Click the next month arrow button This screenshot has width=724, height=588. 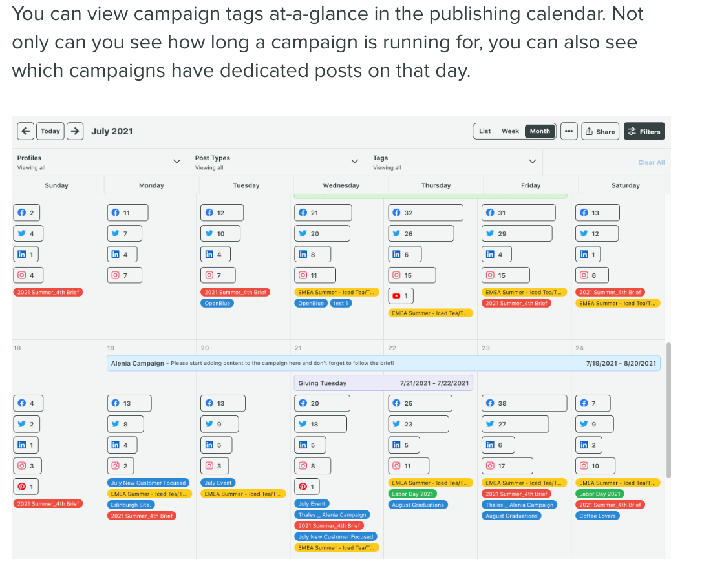[x=75, y=131]
